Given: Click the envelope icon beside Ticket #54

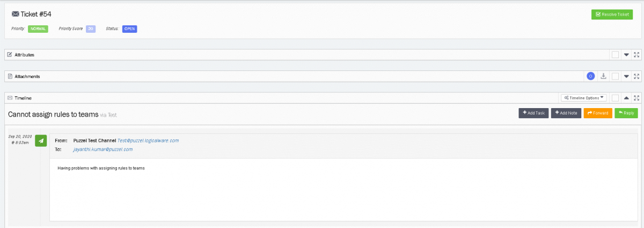Looking at the screenshot, I should (15, 13).
